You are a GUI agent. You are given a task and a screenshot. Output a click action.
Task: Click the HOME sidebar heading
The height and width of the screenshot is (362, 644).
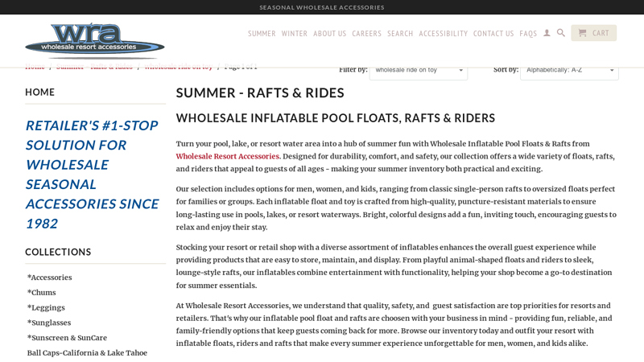(x=39, y=93)
